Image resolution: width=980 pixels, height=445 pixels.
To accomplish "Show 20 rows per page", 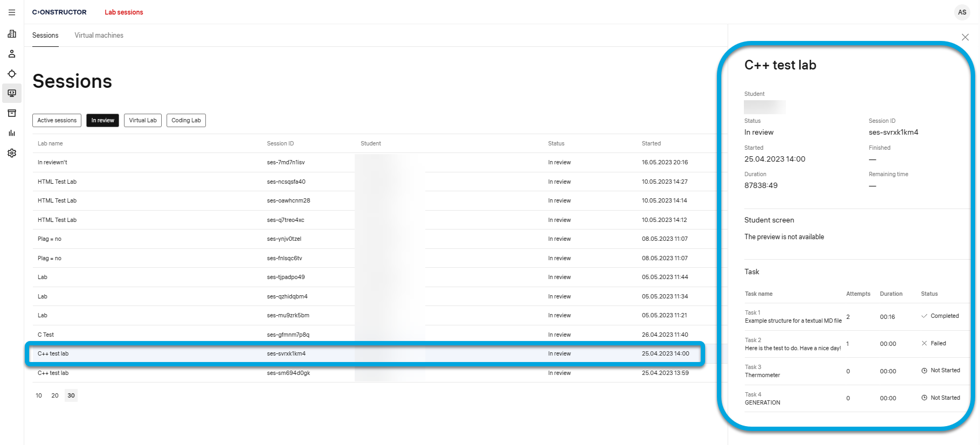I will click(55, 395).
